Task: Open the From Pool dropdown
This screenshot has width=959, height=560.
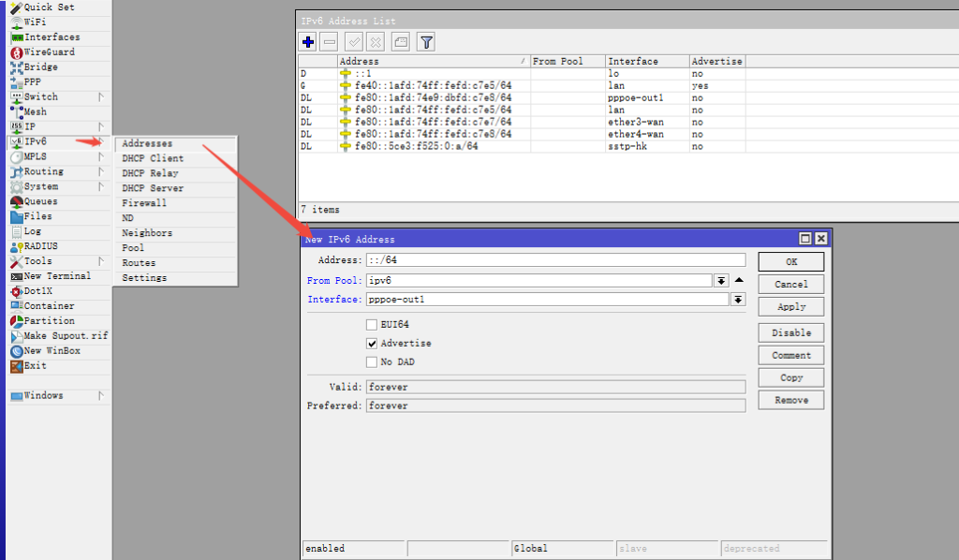Action: coord(721,281)
